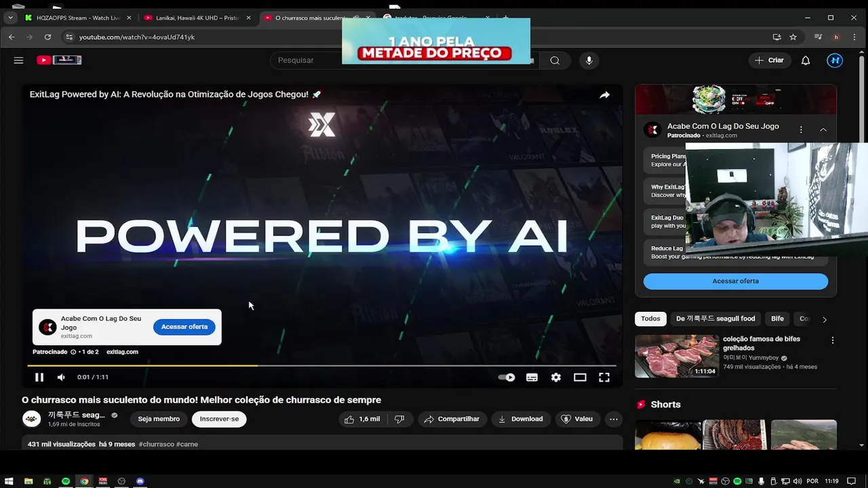Viewport: 868px width, 488px height.
Task: Open exitlag.com link beside Patrocinado under video
Action: click(122, 352)
